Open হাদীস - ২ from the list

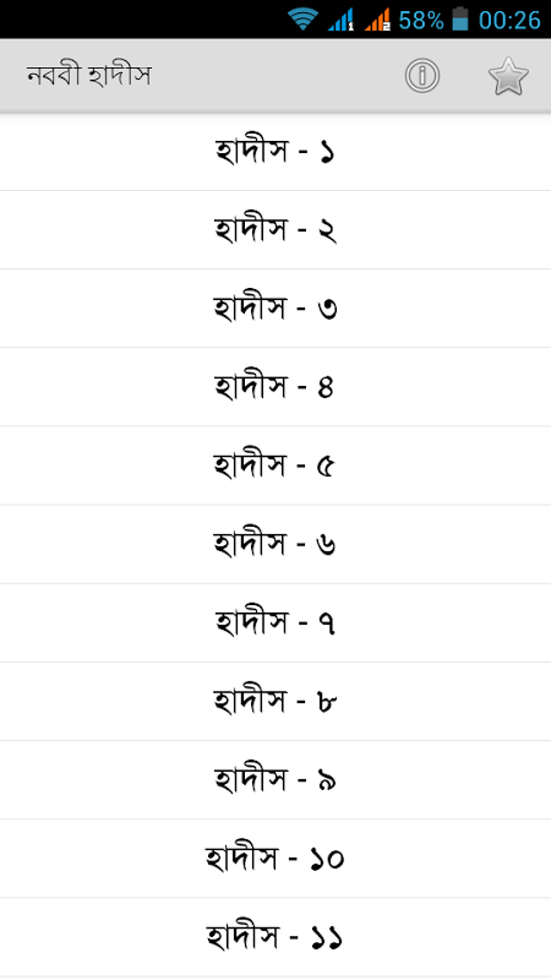point(275,230)
